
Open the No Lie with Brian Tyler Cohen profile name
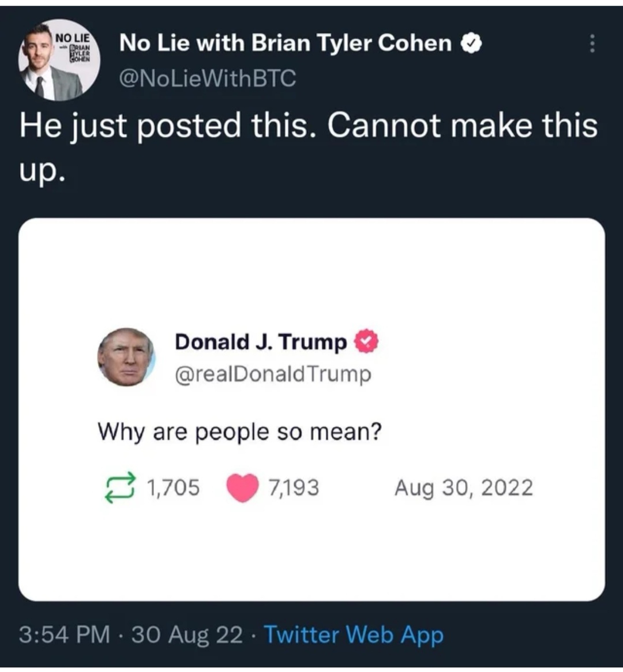285,43
